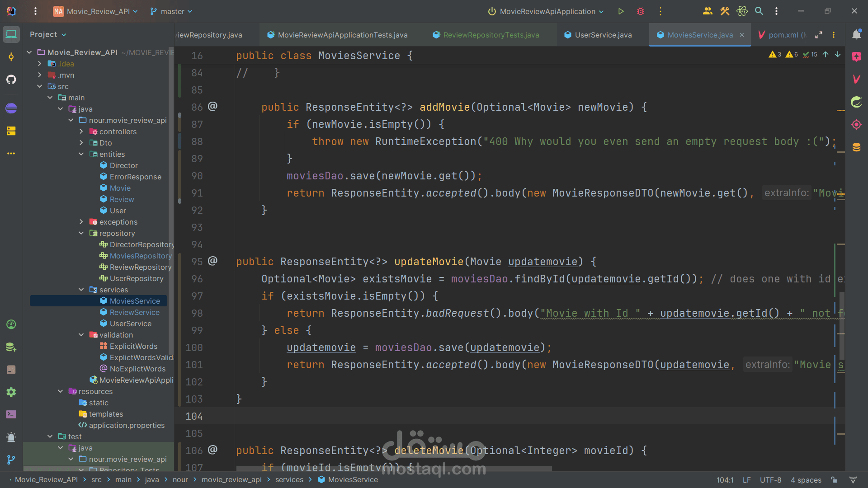
Task: Click the editor vertical scrollbar thumb
Action: 842,325
